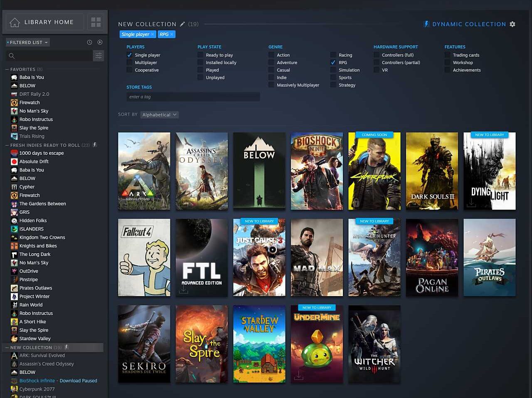The height and width of the screenshot is (398, 532).
Task: Click the ready-to-play filter icon
Action: [x=100, y=42]
